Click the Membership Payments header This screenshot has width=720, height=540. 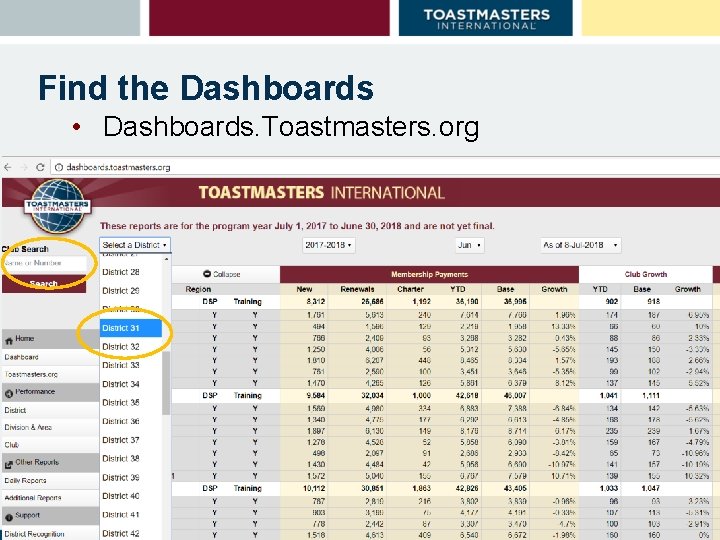click(429, 274)
